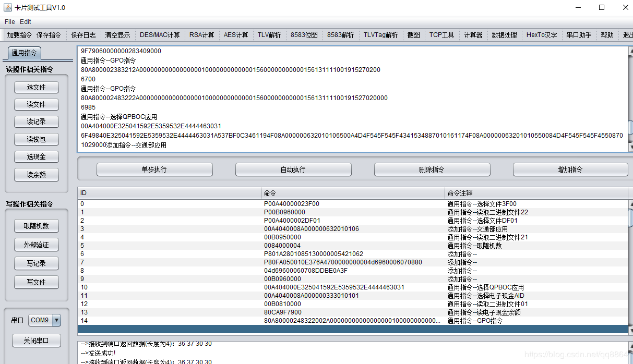Open the TLV解析 tool
Image resolution: width=633 pixels, height=364 pixels.
coord(269,35)
